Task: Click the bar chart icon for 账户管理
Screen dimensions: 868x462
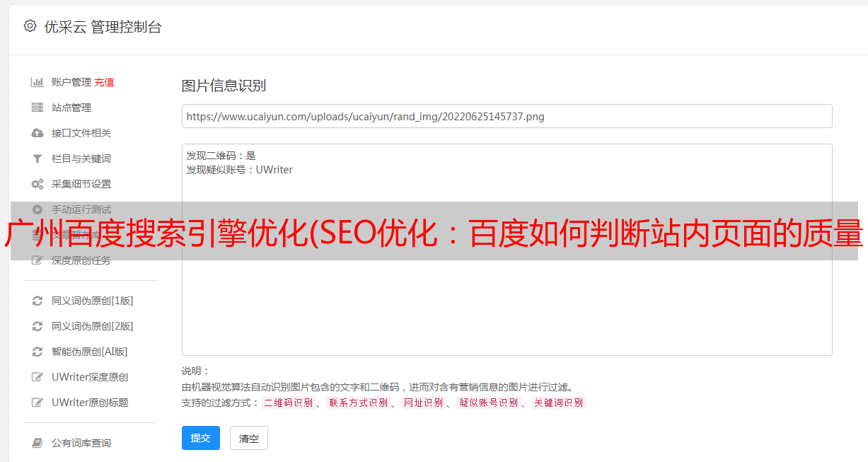Action: [37, 82]
